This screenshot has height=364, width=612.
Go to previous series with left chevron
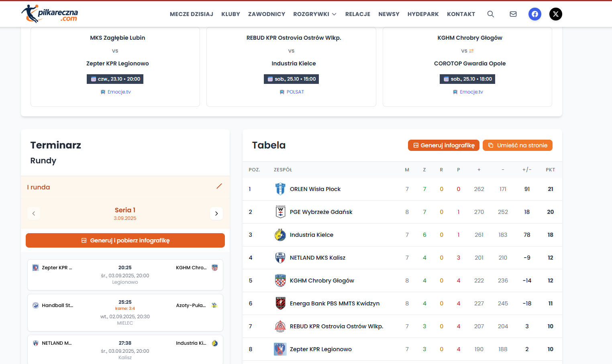tap(34, 214)
